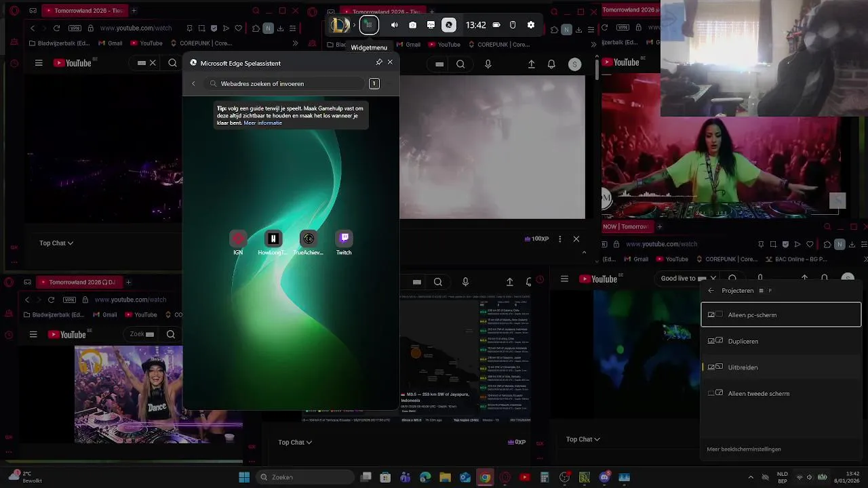This screenshot has width=868, height=488.
Task: Expand Top Chat dropdown in bottom-middle window
Action: click(295, 442)
